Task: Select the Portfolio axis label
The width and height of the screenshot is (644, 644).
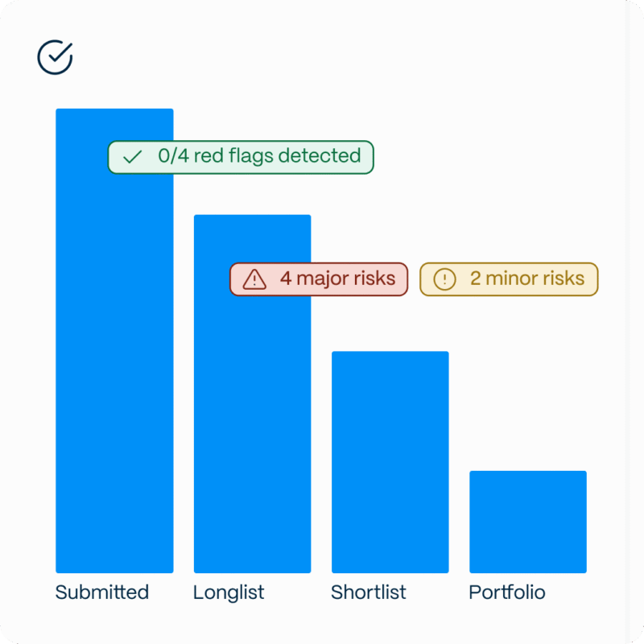Action: 507,592
